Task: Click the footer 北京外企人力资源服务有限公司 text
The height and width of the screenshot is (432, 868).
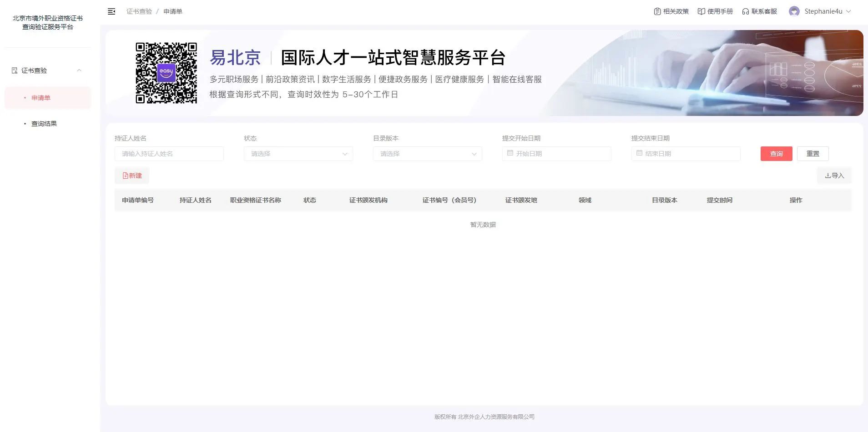Action: pos(496,417)
